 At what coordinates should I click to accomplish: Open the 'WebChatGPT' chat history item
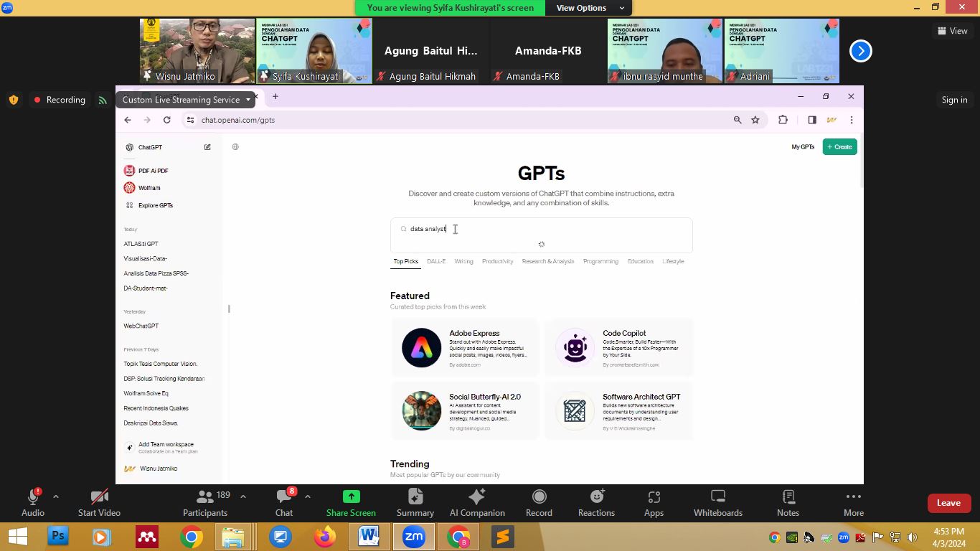coord(141,326)
